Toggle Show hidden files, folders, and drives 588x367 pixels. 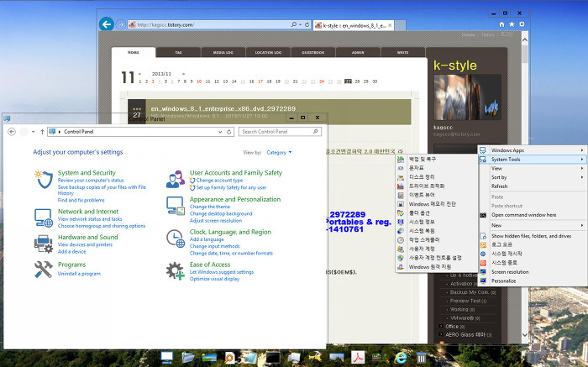[531, 236]
